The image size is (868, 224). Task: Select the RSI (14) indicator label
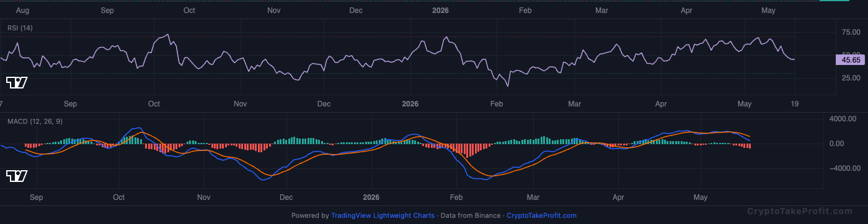[20, 28]
